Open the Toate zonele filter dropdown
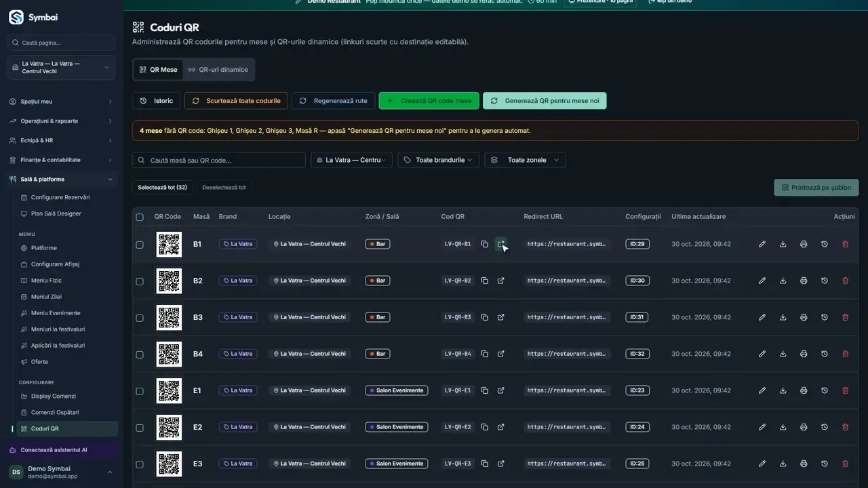 point(526,160)
